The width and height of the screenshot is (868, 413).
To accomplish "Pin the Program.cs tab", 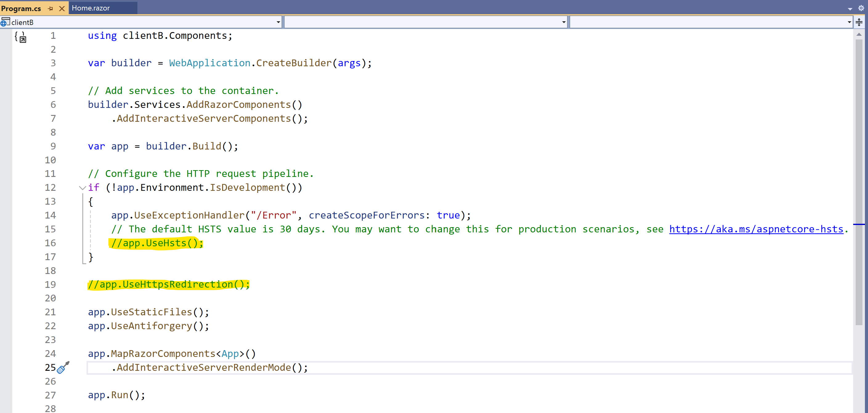I will tap(51, 8).
